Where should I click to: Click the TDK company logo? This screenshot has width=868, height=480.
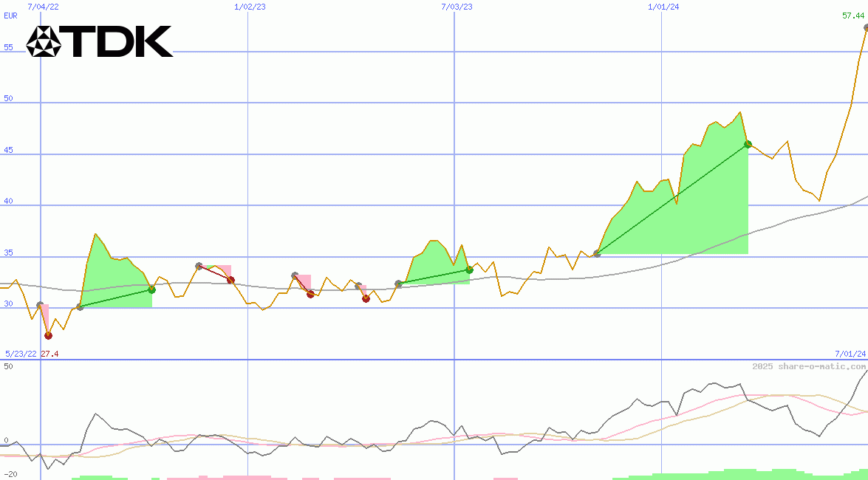tap(100, 41)
